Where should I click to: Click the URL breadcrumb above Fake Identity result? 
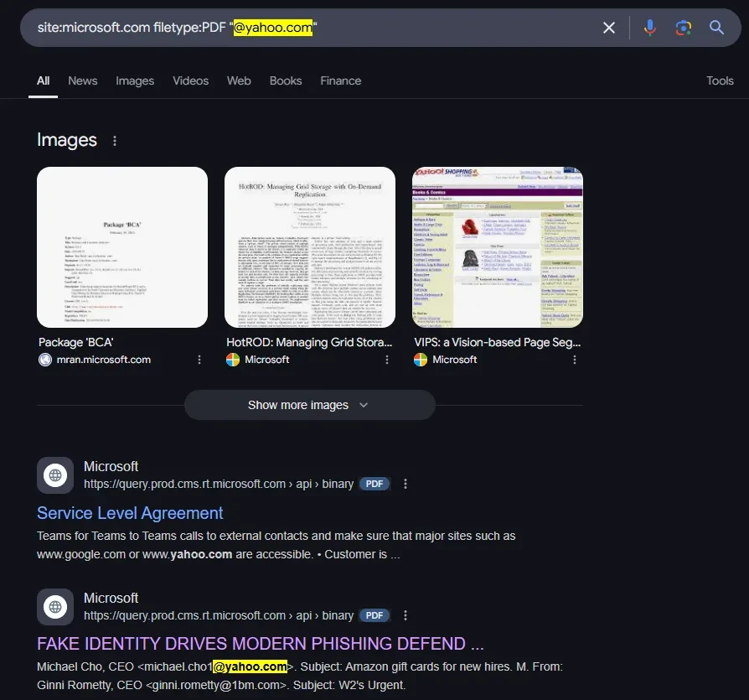[219, 615]
